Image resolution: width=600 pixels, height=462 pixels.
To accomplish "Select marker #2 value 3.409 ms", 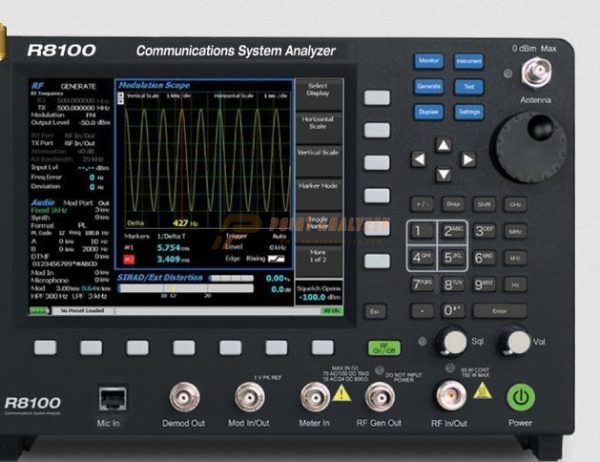I will pos(173,260).
